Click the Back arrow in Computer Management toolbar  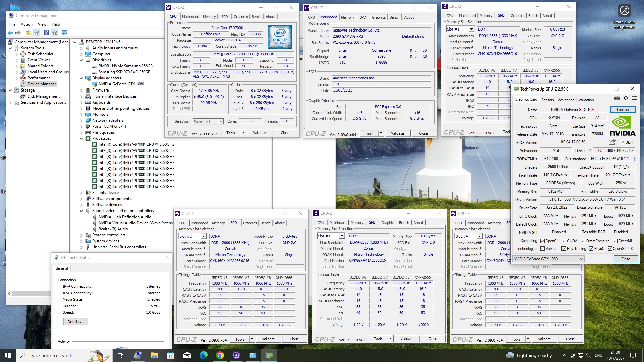(x=10, y=33)
